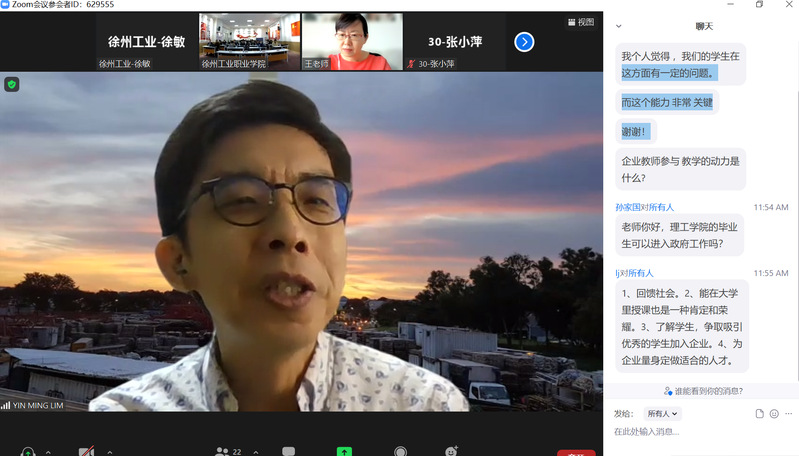This screenshot has width=799, height=456.
Task: Open the chat more options (three dots)
Action: [x=788, y=413]
